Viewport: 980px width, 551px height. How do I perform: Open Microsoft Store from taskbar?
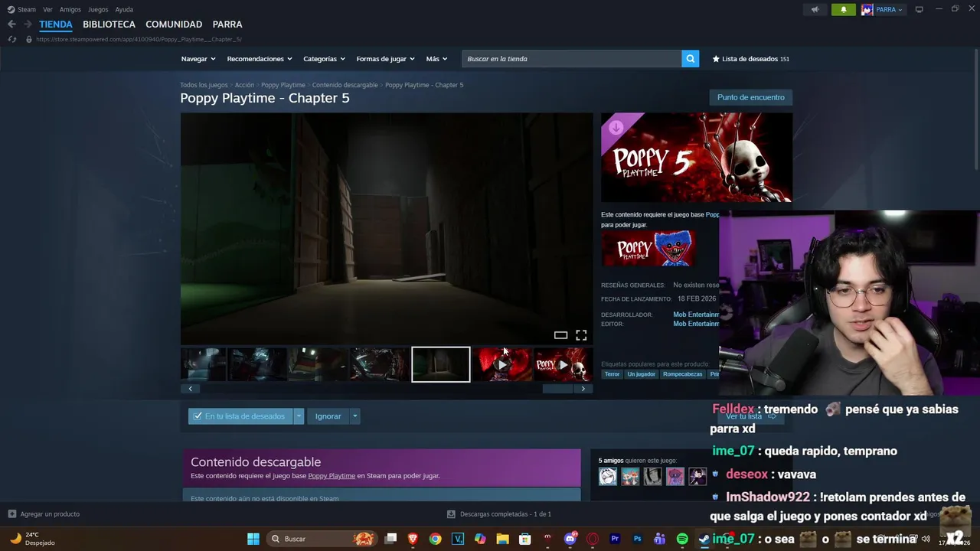pyautogui.click(x=525, y=539)
